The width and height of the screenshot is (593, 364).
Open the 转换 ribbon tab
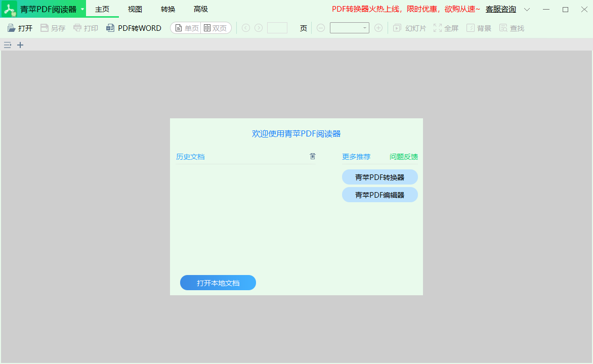(167, 9)
